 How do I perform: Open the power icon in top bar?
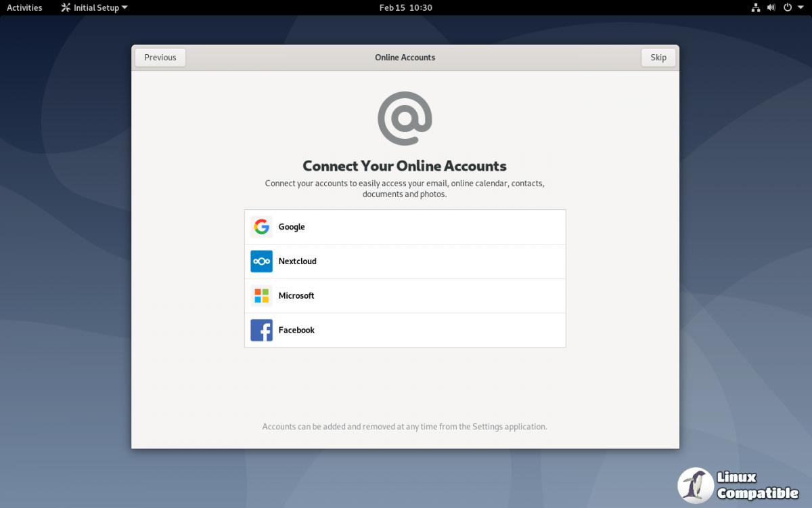pyautogui.click(x=788, y=7)
